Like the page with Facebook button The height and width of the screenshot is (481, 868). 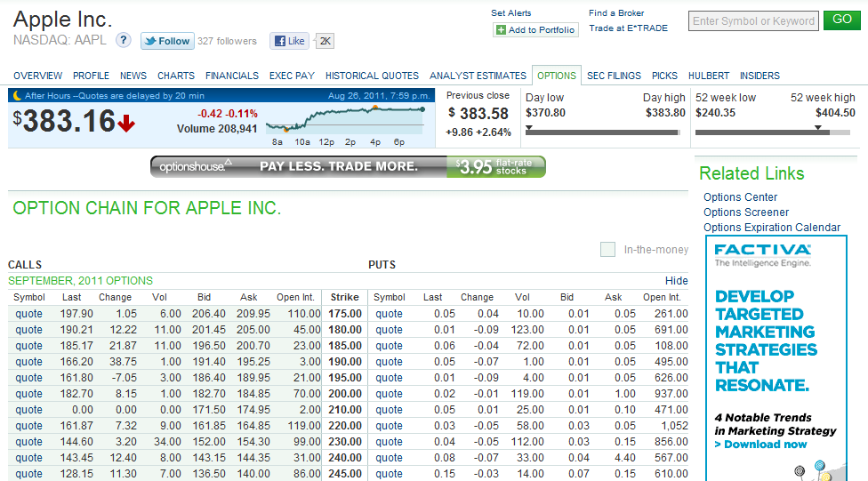(290, 41)
